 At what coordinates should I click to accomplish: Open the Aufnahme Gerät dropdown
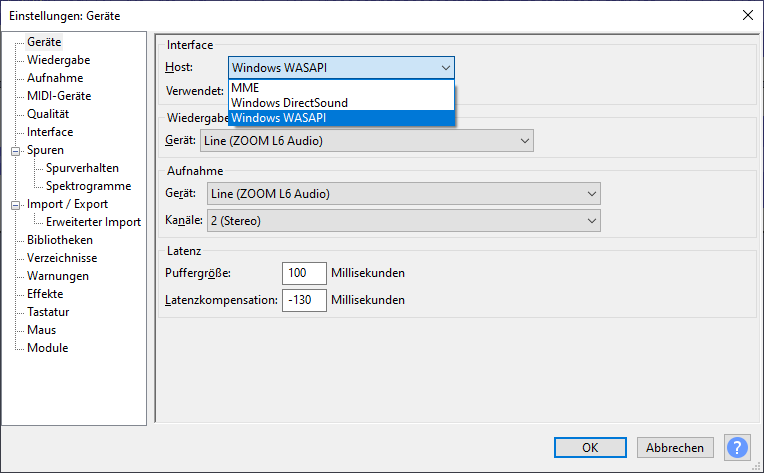pos(403,194)
